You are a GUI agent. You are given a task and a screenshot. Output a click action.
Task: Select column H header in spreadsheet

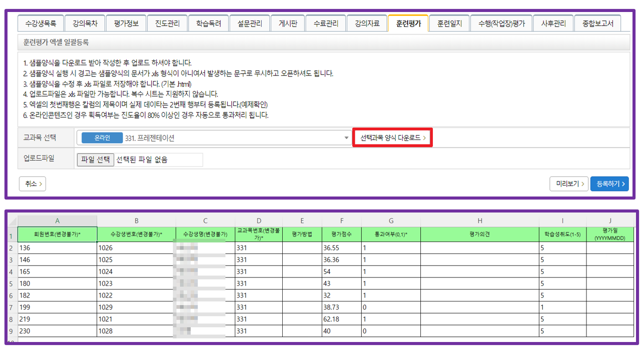pos(479,220)
